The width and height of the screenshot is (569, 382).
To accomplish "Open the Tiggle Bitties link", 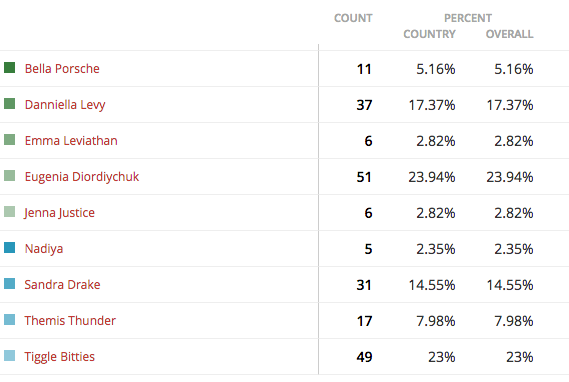I will pos(60,357).
